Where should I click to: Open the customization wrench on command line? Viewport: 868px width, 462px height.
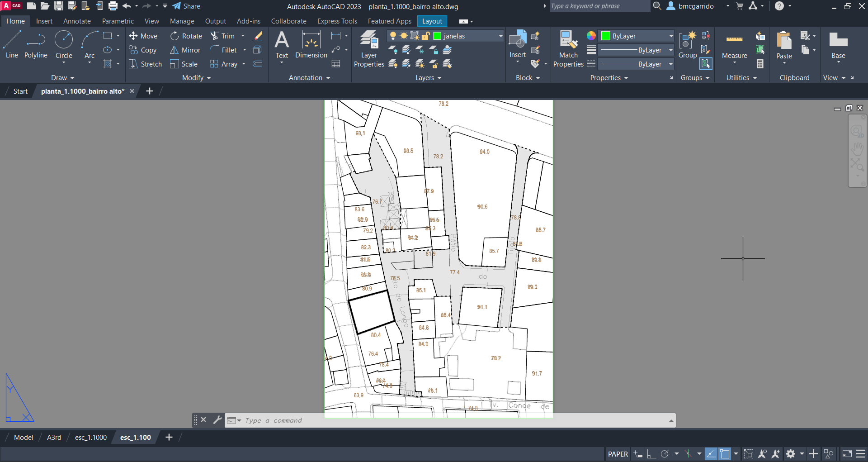coord(217,420)
